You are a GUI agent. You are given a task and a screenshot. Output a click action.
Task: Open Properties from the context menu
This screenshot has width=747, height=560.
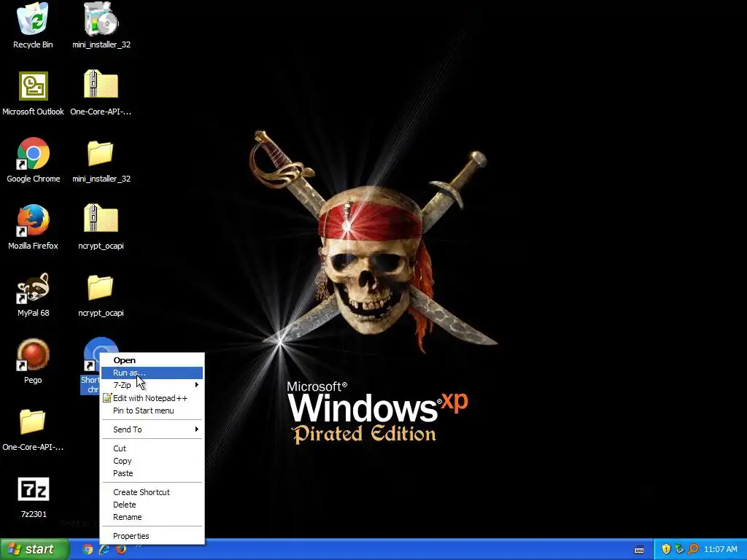152,536
